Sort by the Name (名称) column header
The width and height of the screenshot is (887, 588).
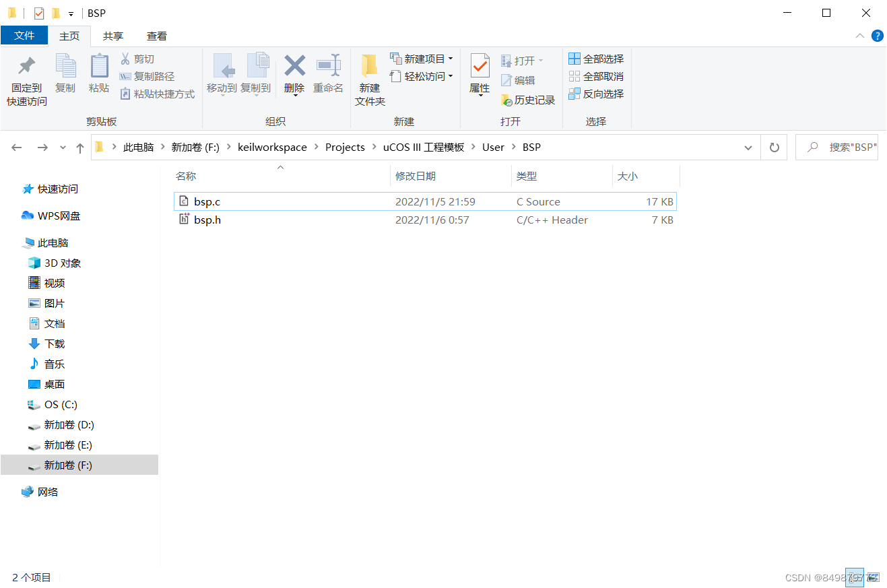point(281,176)
